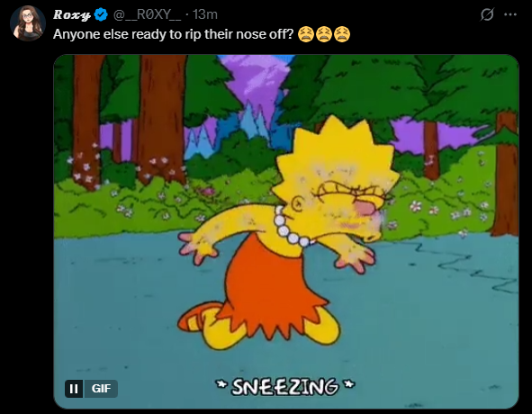Image resolution: width=532 pixels, height=414 pixels.
Task: Open Roxy's profile avatar picture
Action: tap(28, 23)
